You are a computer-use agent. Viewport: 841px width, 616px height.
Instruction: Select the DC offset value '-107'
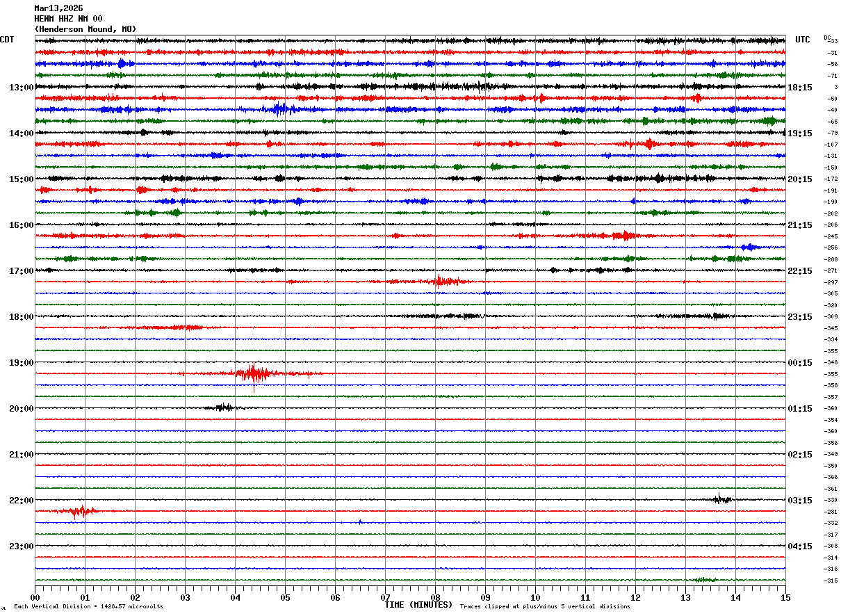click(x=831, y=145)
